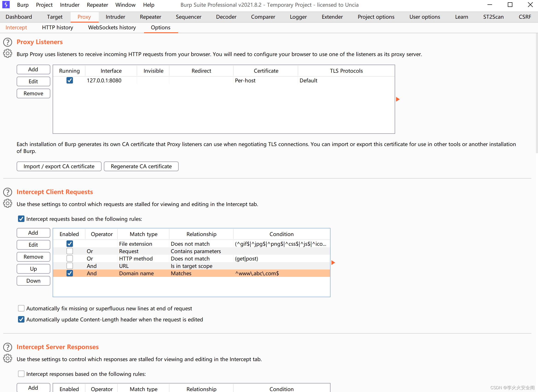The width and height of the screenshot is (538, 392).
Task: Toggle automatically update Content-Length header option
Action: coord(21,319)
